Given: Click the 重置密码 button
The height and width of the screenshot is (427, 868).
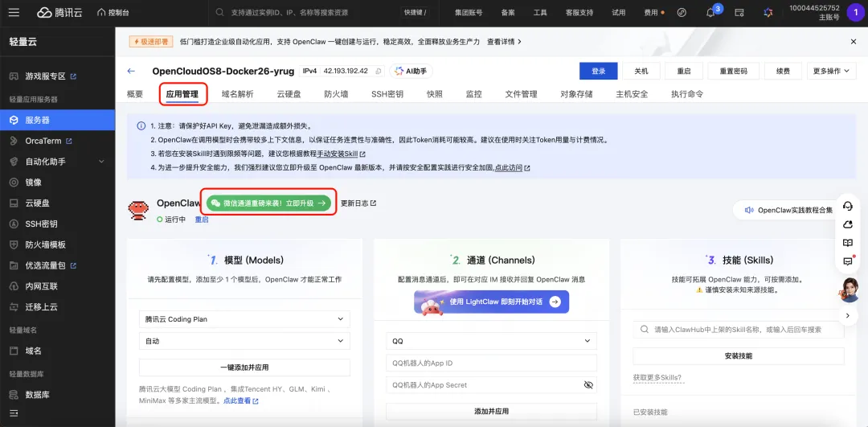Looking at the screenshot, I should (734, 71).
